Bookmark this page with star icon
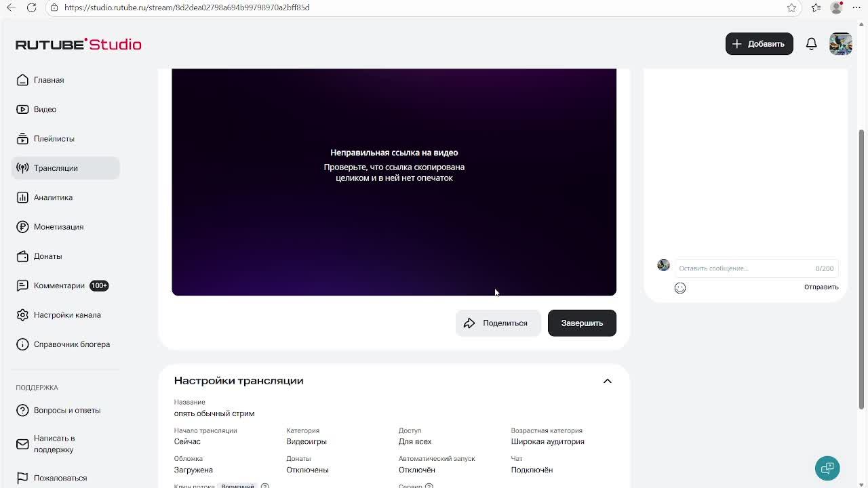The height and width of the screenshot is (488, 868). point(791,7)
